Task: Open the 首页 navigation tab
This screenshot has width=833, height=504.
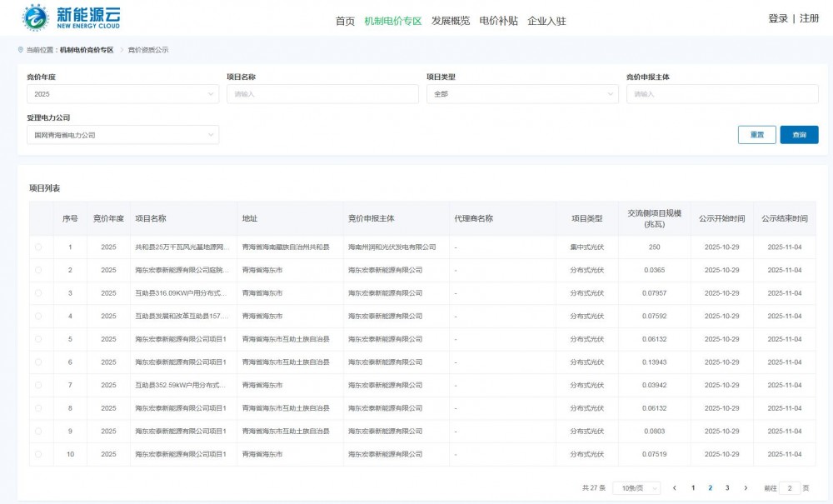Action: 345,21
